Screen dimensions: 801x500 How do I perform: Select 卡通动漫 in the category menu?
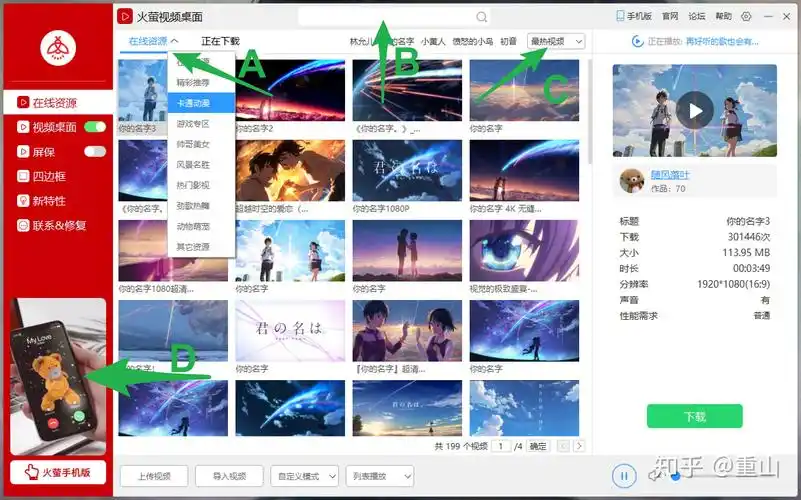point(201,103)
